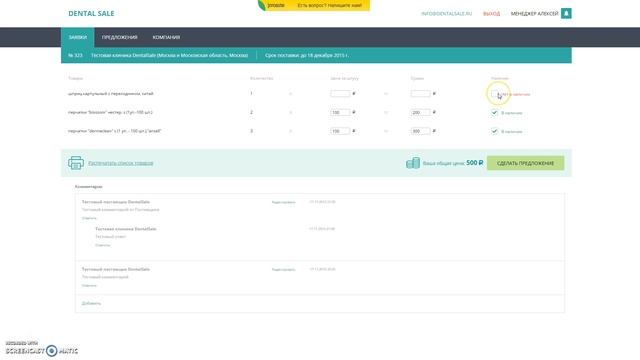Viewport: 640px width, 360px height.
Task: Click the МЕНЕДЖЕР АЛЕКСЕЙ user name
Action: tap(534, 13)
